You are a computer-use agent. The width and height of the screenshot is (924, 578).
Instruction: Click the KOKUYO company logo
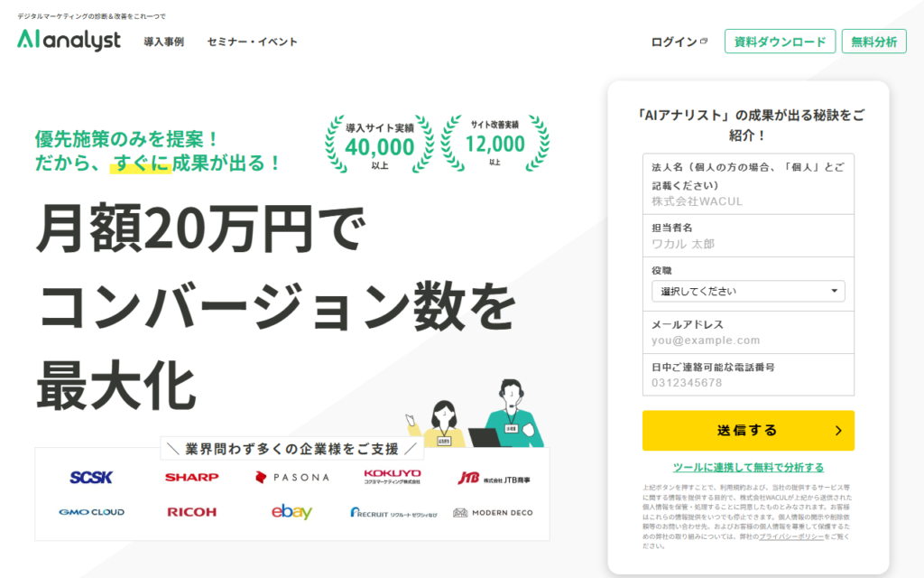pyautogui.click(x=392, y=476)
